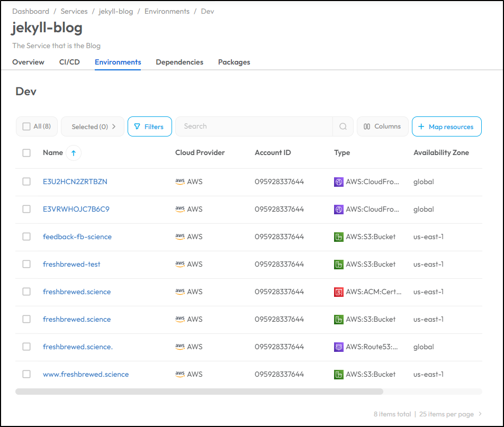504x427 pixels.
Task: Check the freshbrewed.science. Route53 row checkbox
Action: click(26, 347)
